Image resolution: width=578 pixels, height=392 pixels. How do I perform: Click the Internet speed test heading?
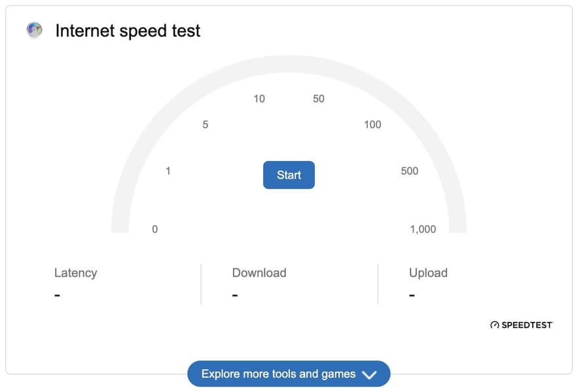pos(128,31)
